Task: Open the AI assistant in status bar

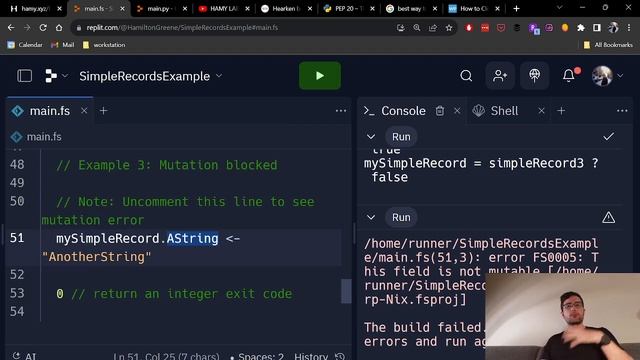Action: (24, 356)
